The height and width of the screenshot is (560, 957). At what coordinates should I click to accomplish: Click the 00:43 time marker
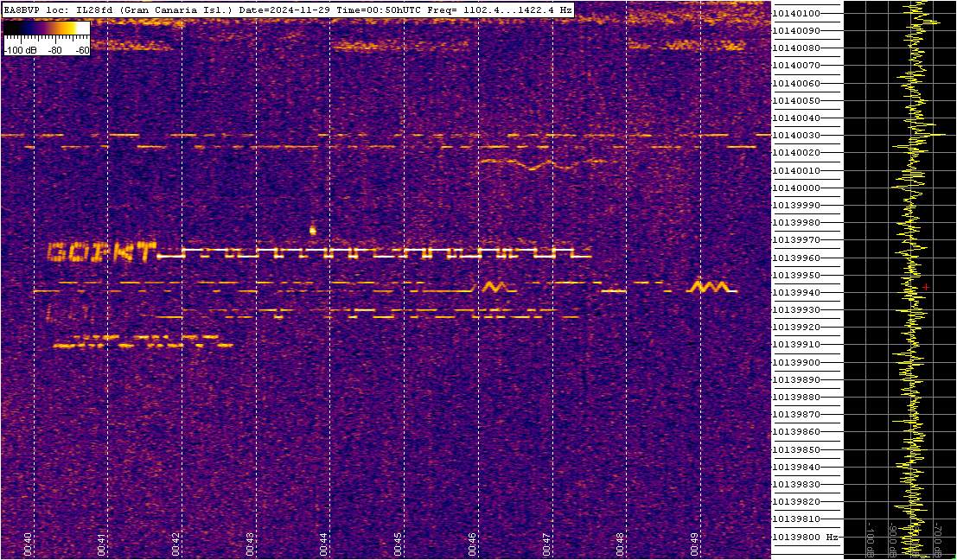pos(250,543)
